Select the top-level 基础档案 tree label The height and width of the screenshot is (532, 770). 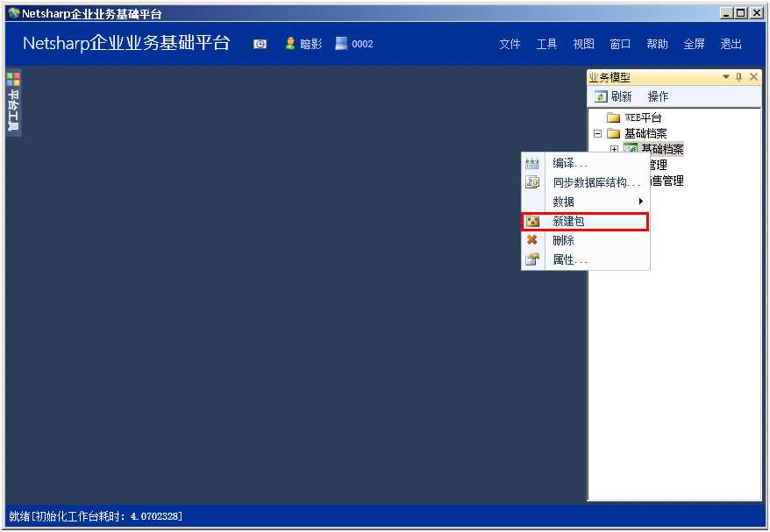tap(645, 133)
